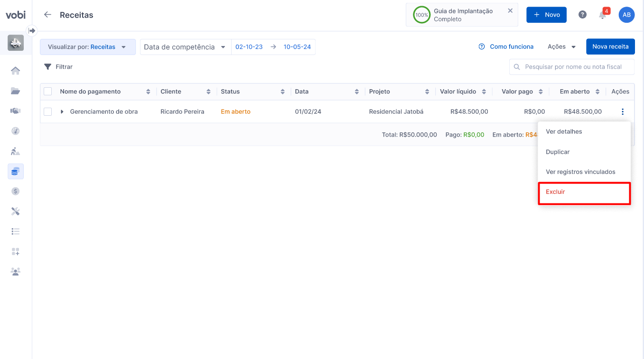Click the search field for nome ou nota fiscal
Viewport: 644px width, 359px height.
tap(572, 67)
